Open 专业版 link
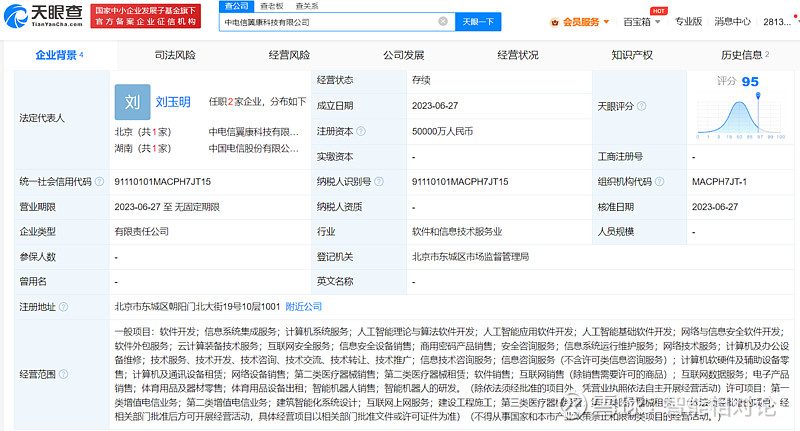This screenshot has height=431, width=800. (688, 21)
